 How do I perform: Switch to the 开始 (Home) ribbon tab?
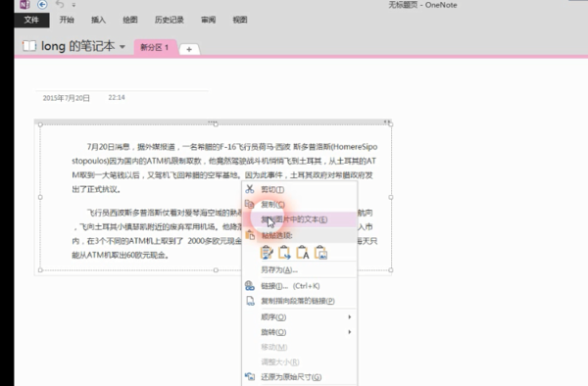tap(67, 20)
